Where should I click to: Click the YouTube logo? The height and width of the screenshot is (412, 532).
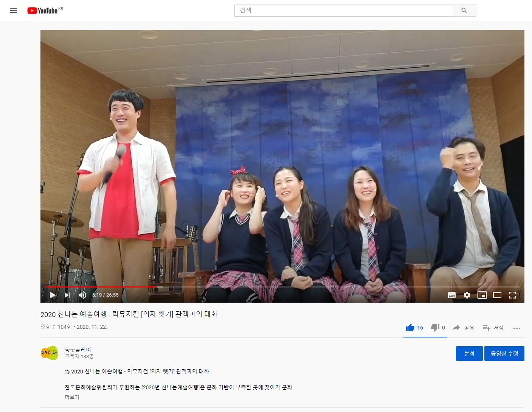43,11
